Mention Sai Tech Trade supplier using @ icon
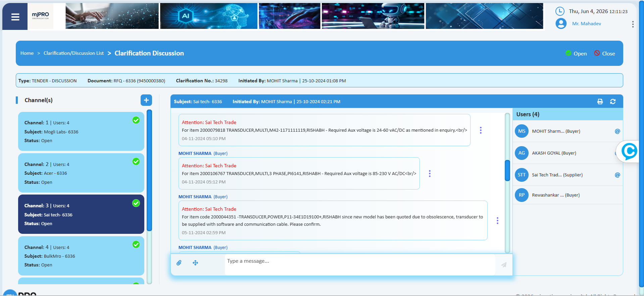Viewport: 644px width, 296px height. pos(617,175)
